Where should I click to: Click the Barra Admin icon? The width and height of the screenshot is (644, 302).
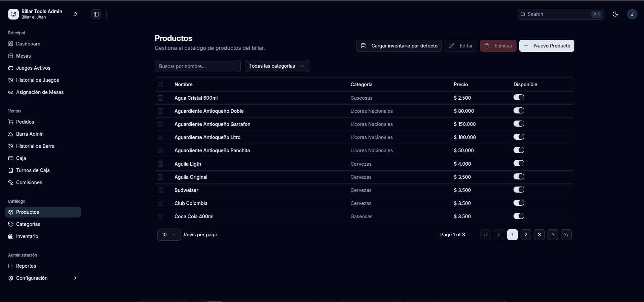(x=11, y=134)
